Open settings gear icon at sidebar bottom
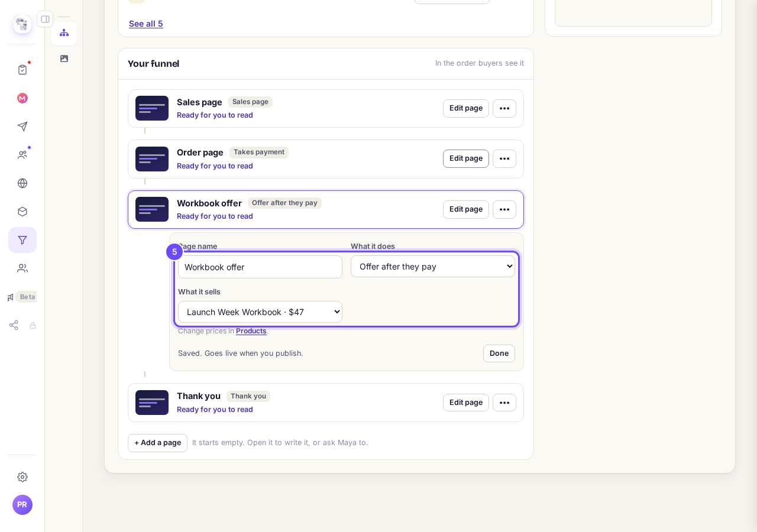 click(x=22, y=476)
